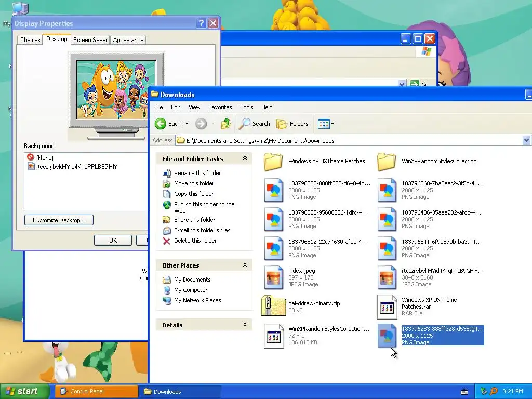Select Windows XP UXTheme Patches folder icon
This screenshot has height=399, width=532.
click(273, 161)
